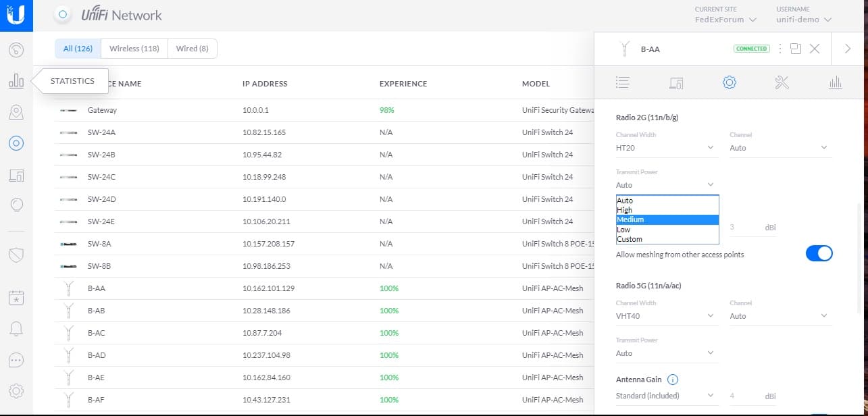The image size is (868, 416).
Task: Click the 4 dBi antenna gain field
Action: [752, 396]
